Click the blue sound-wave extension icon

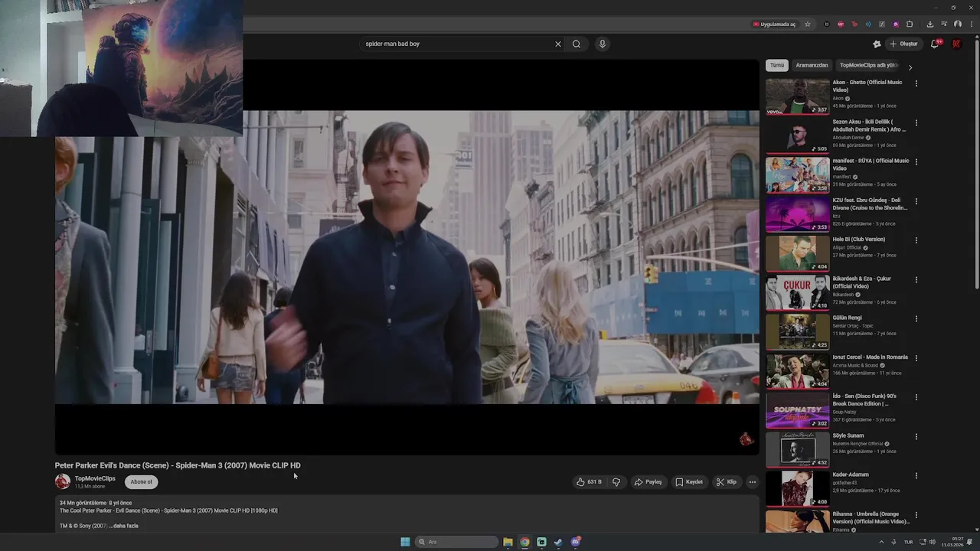pyautogui.click(x=868, y=24)
